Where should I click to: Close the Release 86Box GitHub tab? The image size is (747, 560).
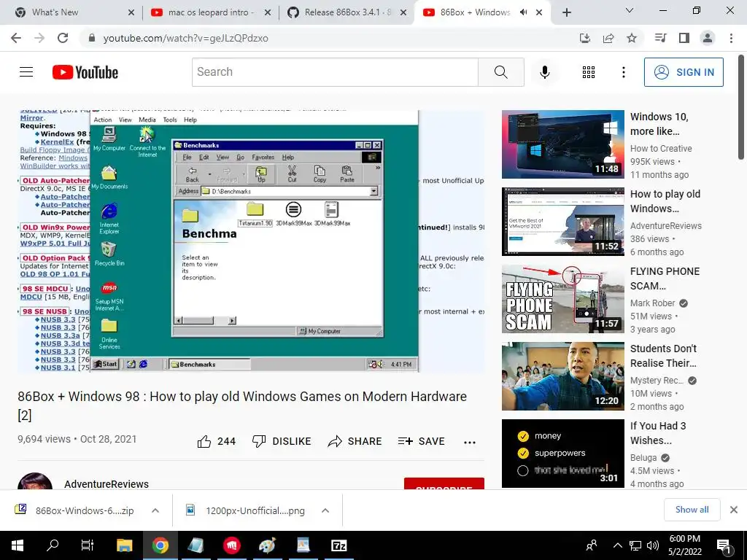403,12
